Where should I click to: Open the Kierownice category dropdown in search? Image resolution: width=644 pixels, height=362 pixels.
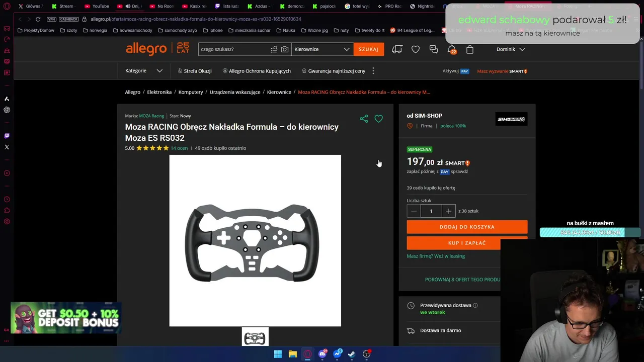click(x=322, y=49)
